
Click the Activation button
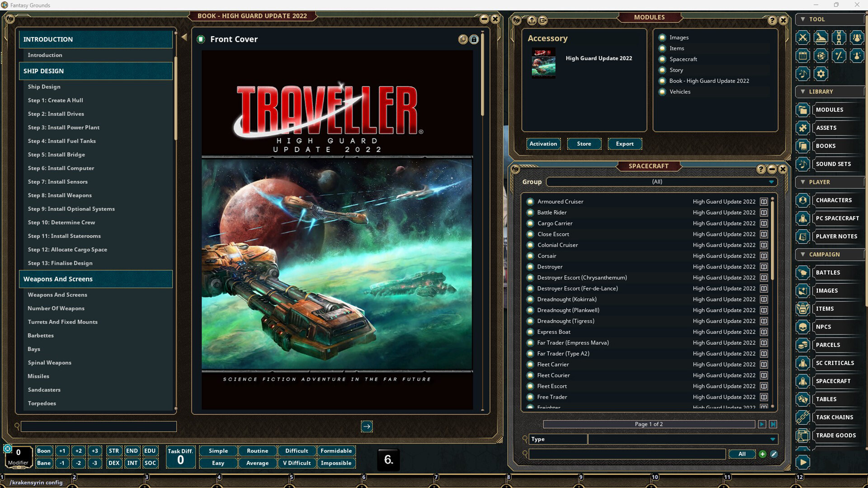pos(543,144)
